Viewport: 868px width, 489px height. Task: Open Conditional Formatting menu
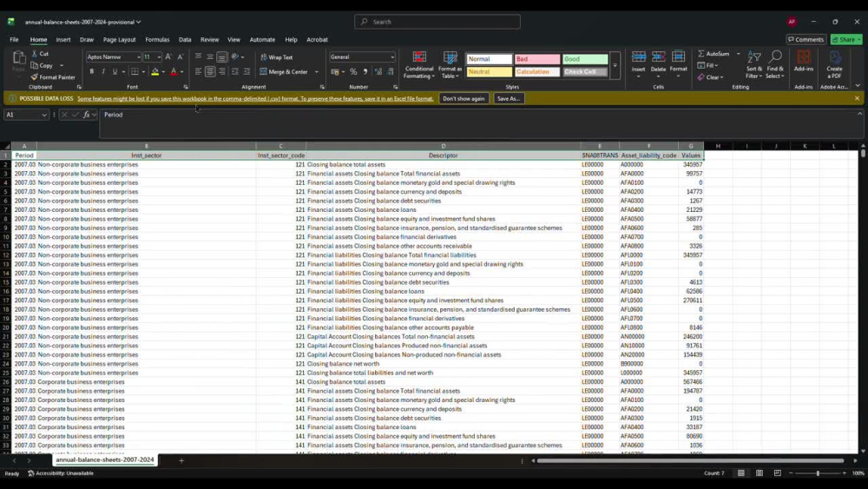[419, 65]
